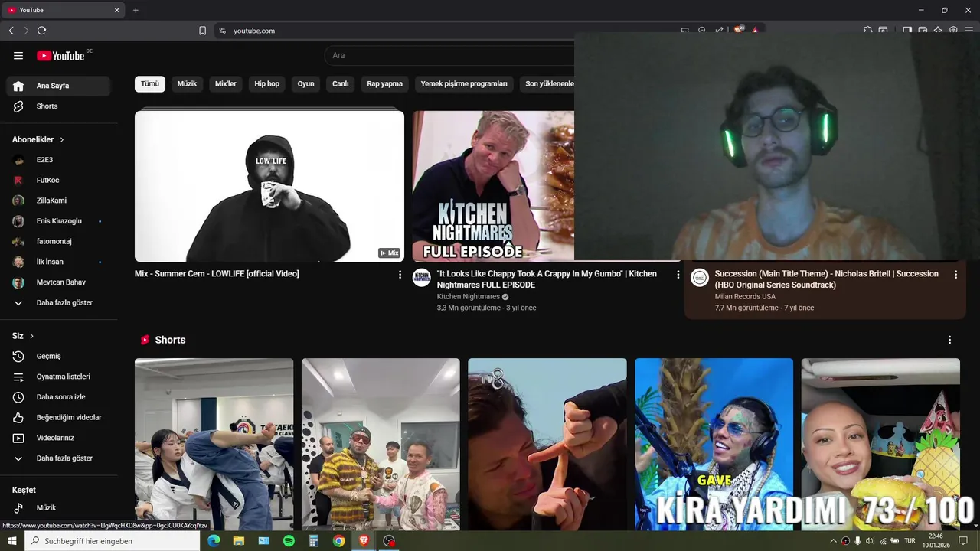Screen dimensions: 980x551
Task: Go back in the browser
Action: [11, 31]
